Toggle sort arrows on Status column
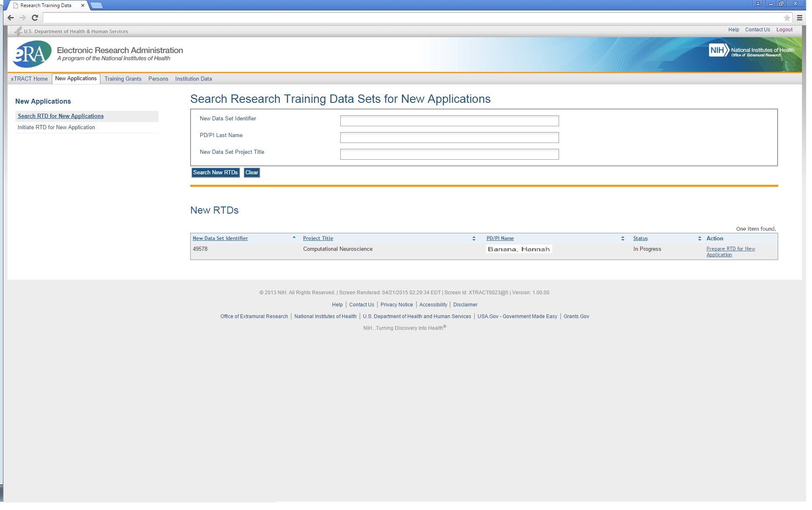The height and width of the screenshot is (510, 812). pos(700,238)
